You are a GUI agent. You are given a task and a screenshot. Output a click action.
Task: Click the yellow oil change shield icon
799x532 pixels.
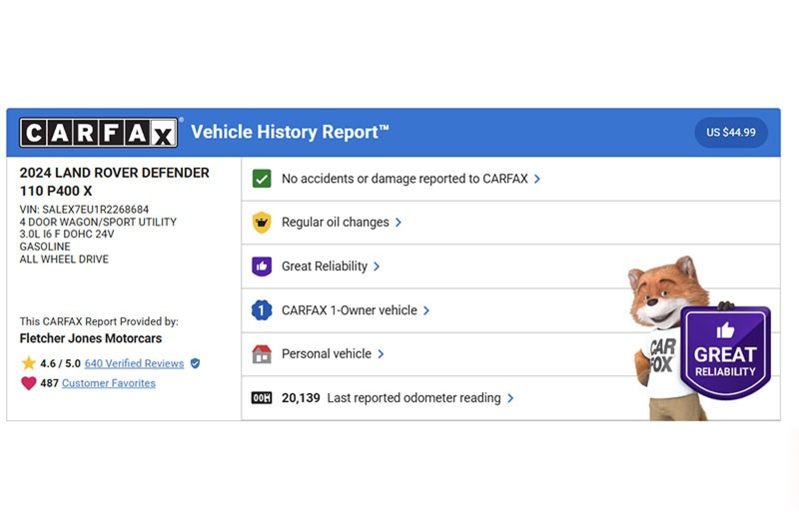pyautogui.click(x=262, y=223)
